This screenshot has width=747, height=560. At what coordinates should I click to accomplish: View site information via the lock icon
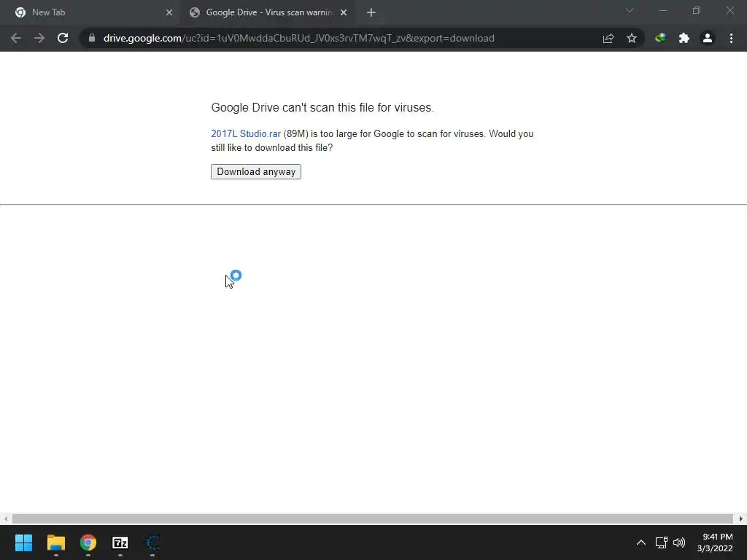(x=92, y=38)
